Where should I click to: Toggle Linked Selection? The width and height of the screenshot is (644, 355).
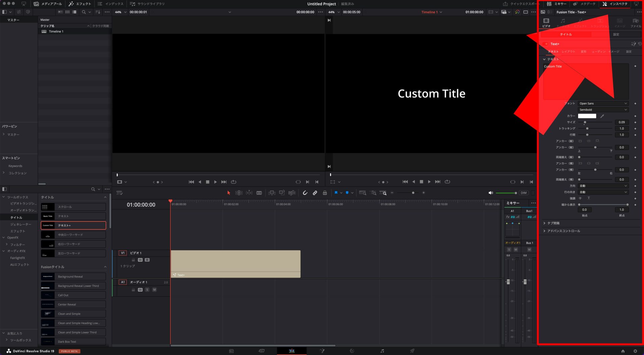coord(315,193)
